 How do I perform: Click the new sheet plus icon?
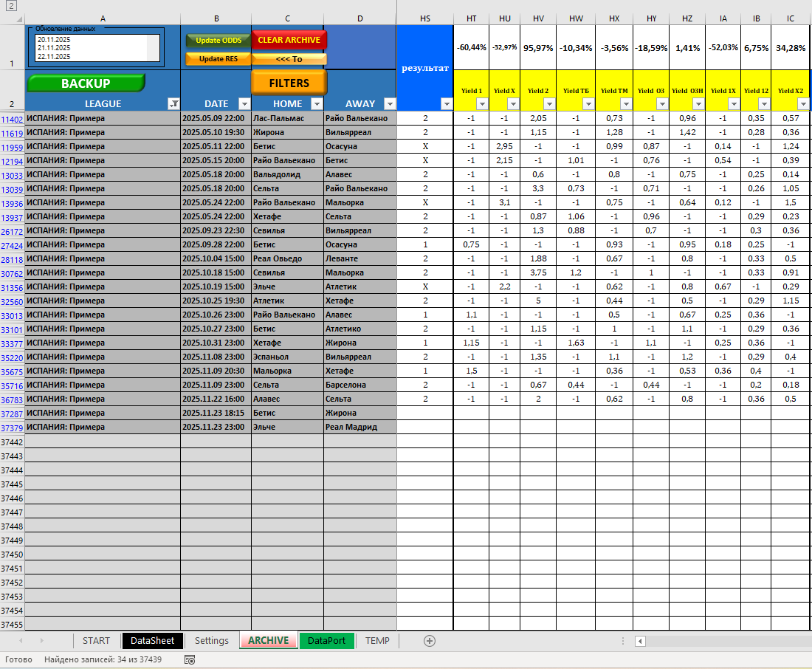click(430, 641)
